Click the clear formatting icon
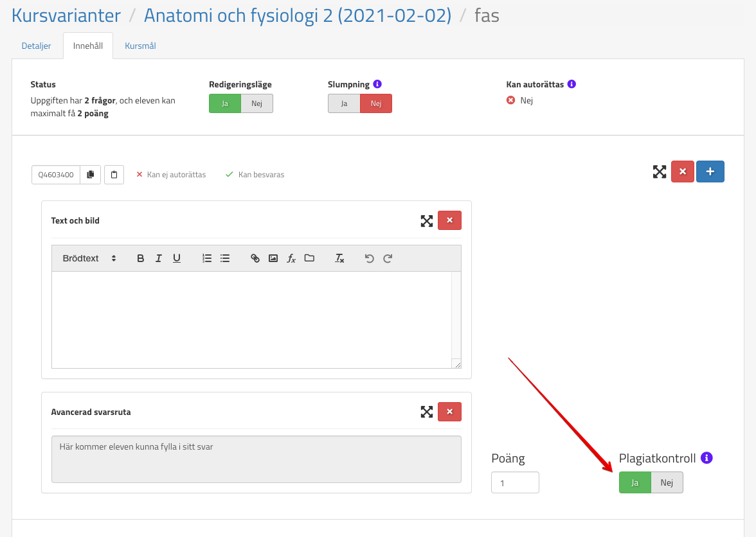 pos(339,258)
